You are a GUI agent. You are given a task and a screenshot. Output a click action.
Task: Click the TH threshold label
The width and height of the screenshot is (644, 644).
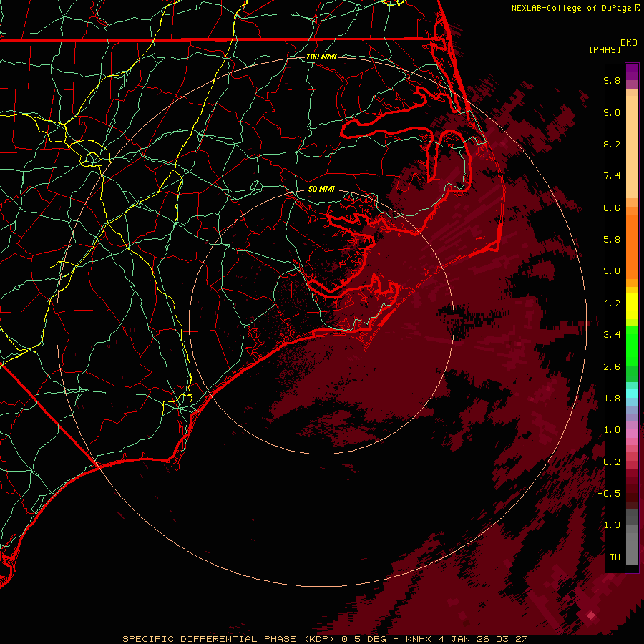(x=615, y=557)
